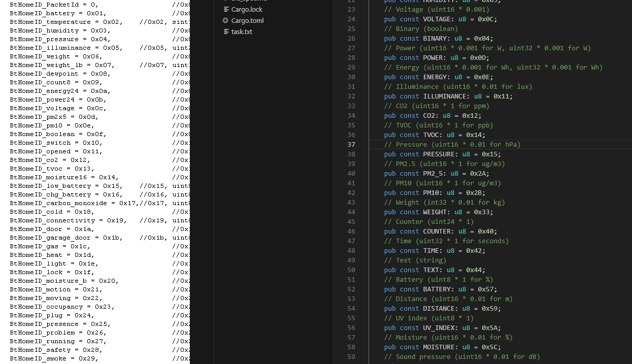Click 'BtHomeID_voltage = 0x0c,' in the left window
This screenshot has width=632, height=364.
(x=58, y=108)
